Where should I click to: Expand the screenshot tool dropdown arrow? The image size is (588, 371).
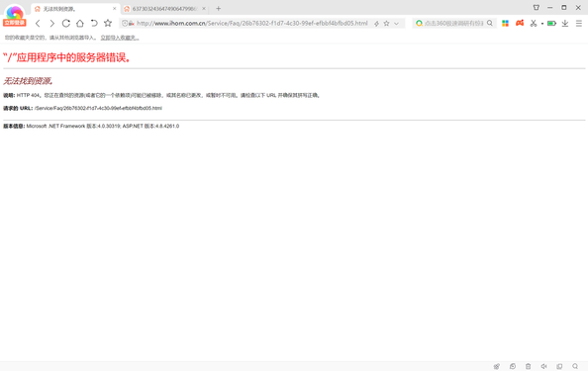tap(542, 24)
